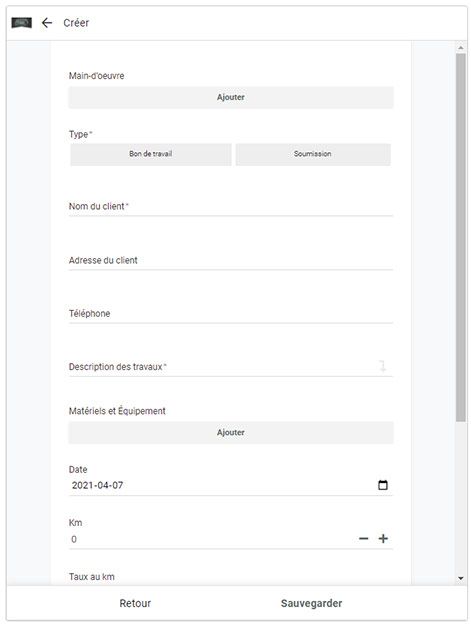Click the Date value 2021-04-07

coord(97,485)
